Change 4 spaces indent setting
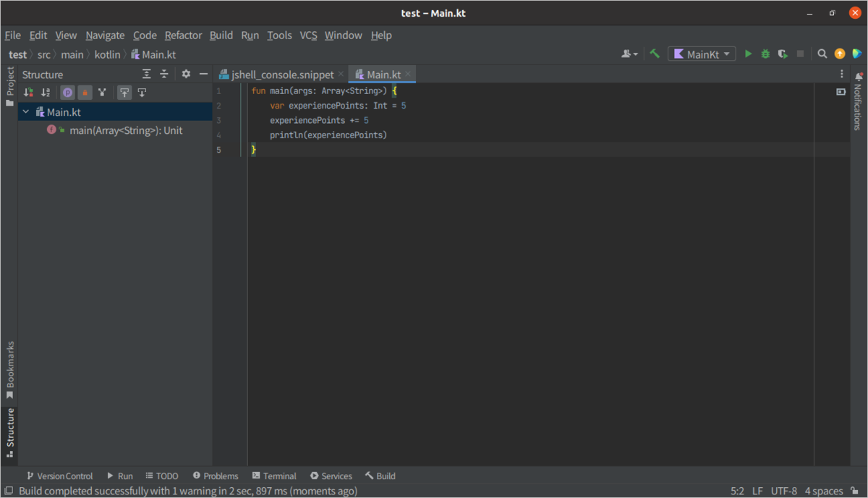The image size is (868, 498). [x=823, y=491]
